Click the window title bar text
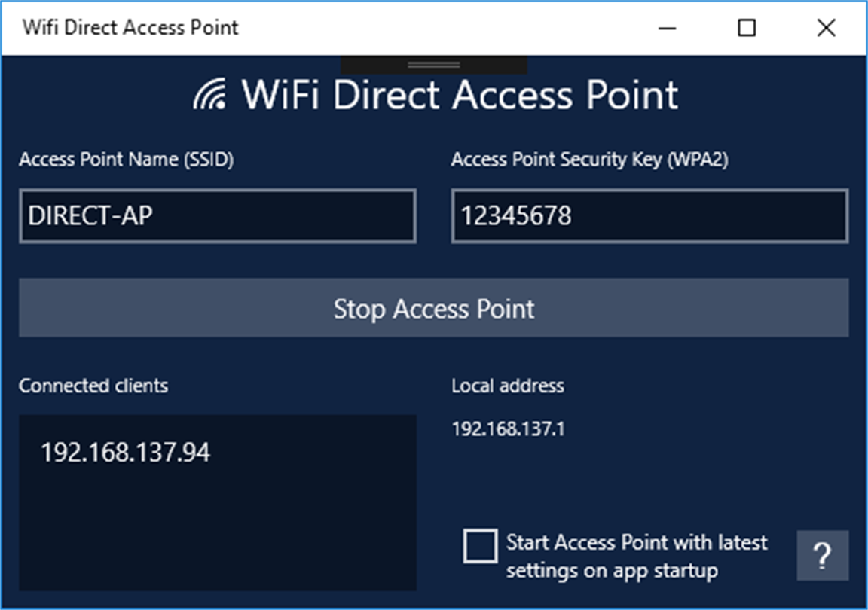This screenshot has width=868, height=610. [130, 28]
